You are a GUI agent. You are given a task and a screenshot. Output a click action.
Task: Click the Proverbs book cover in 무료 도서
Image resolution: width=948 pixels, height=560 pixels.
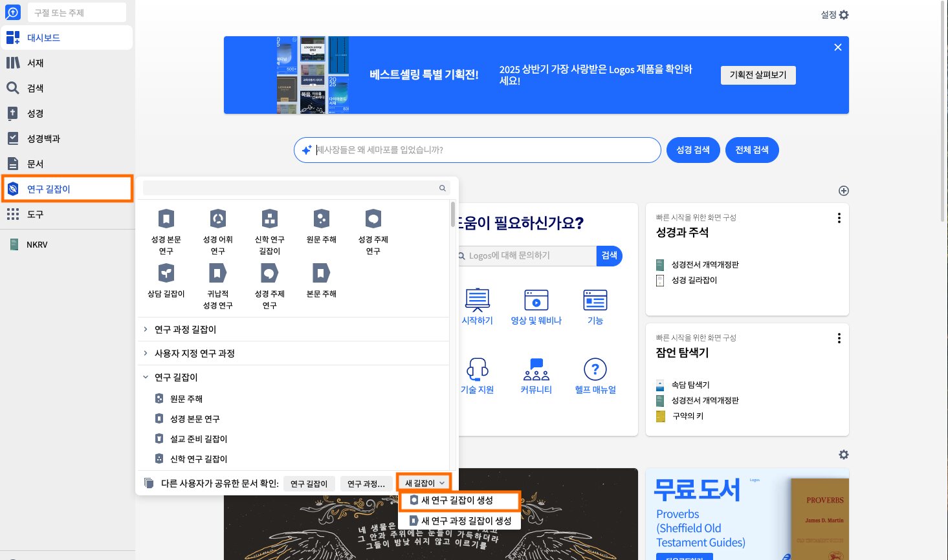tap(820, 519)
